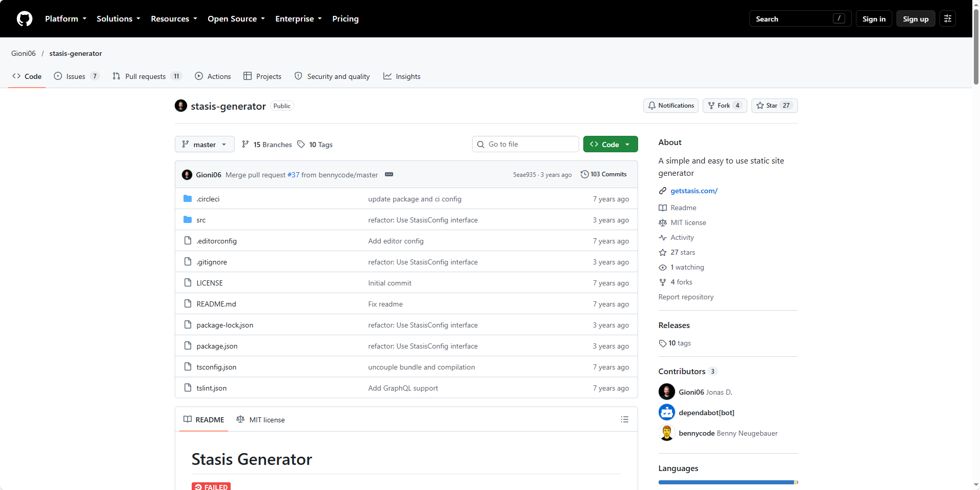Open appearance settings icon next to Sign up
The image size is (980, 490).
(x=947, y=19)
